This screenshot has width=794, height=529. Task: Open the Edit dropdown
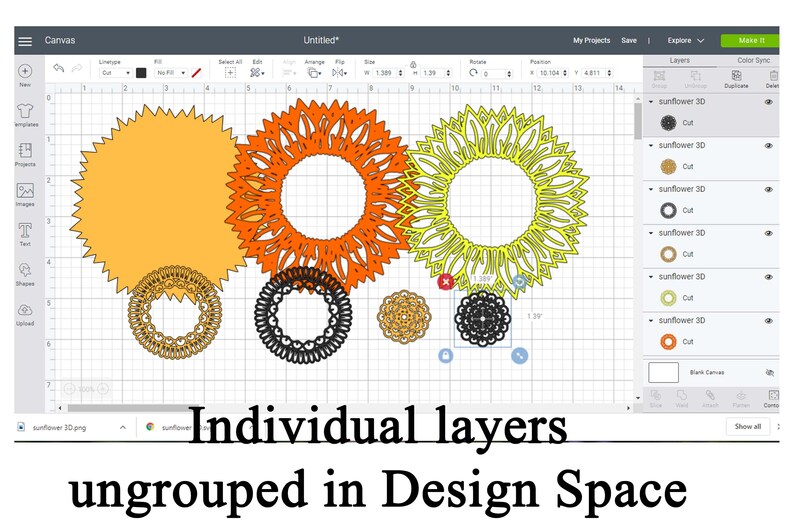click(x=257, y=73)
